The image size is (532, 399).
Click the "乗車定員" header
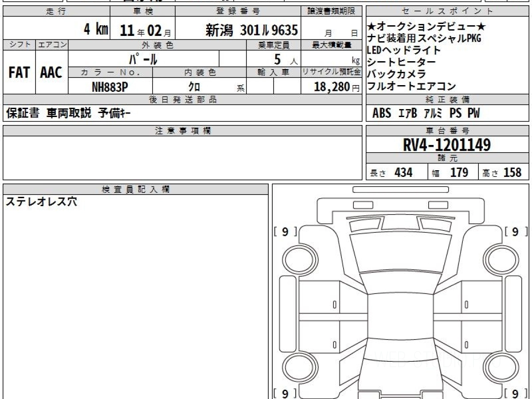(274, 45)
